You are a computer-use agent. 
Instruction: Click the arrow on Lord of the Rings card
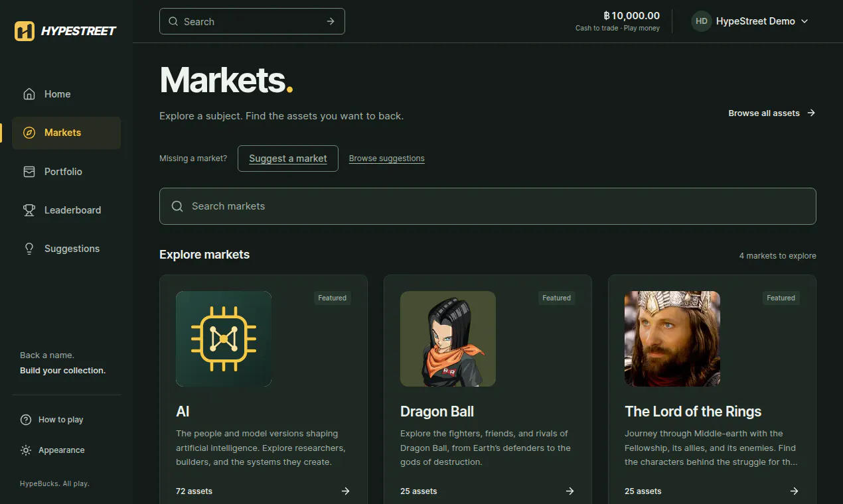(x=794, y=491)
